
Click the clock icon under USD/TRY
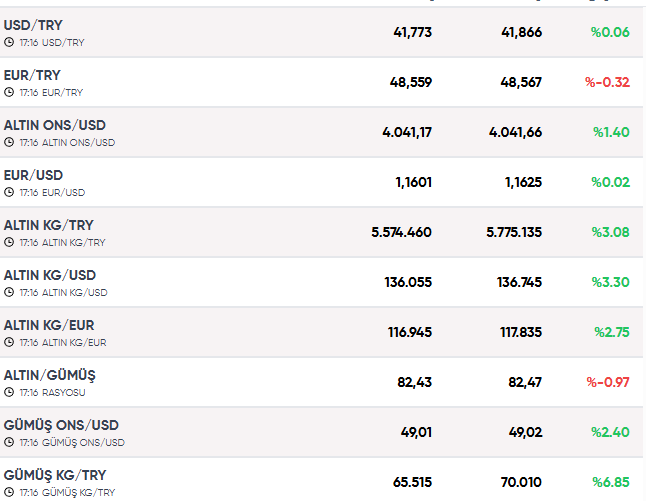point(9,42)
